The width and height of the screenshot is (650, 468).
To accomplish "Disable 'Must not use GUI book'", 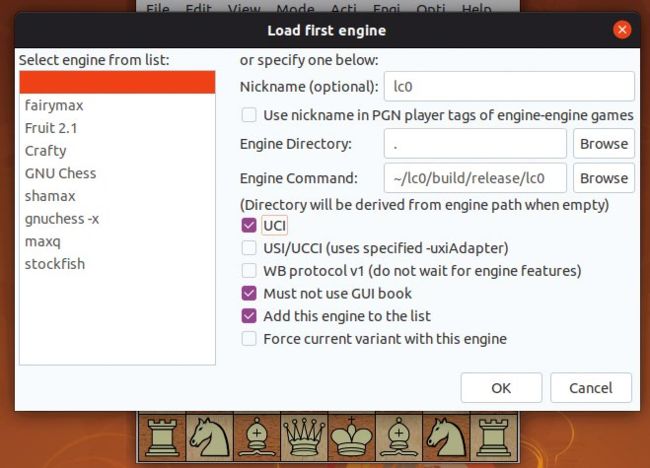I will (249, 294).
